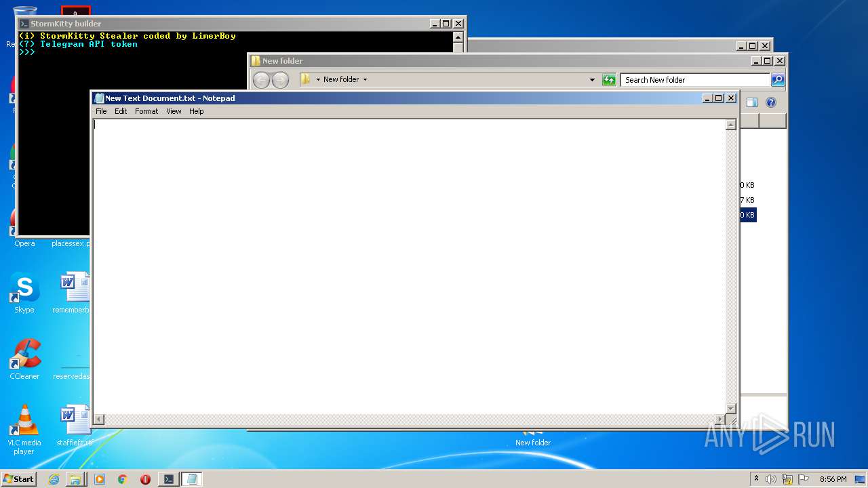
Task: Click the Show desktop button
Action: (x=860, y=479)
